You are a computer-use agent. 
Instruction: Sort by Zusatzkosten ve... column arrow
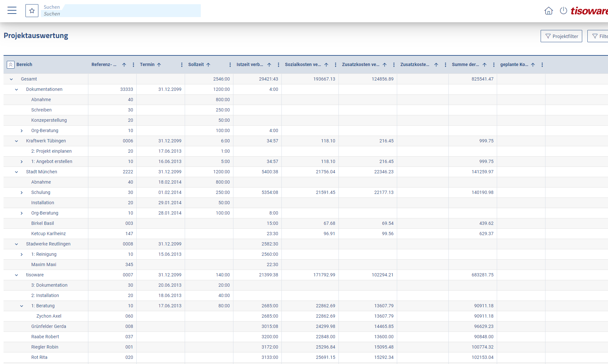point(385,65)
